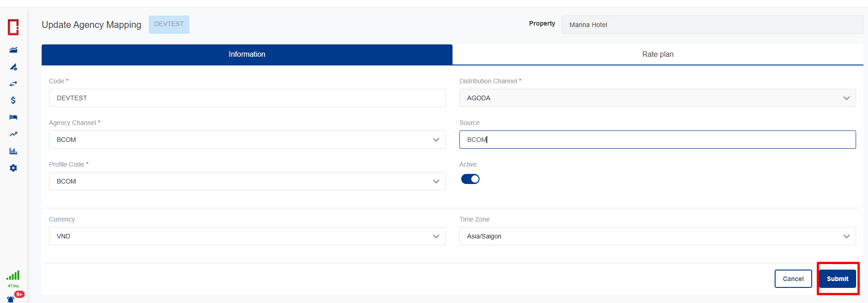This screenshot has width=868, height=303.
Task: Click inside the Code input field
Action: point(247,98)
